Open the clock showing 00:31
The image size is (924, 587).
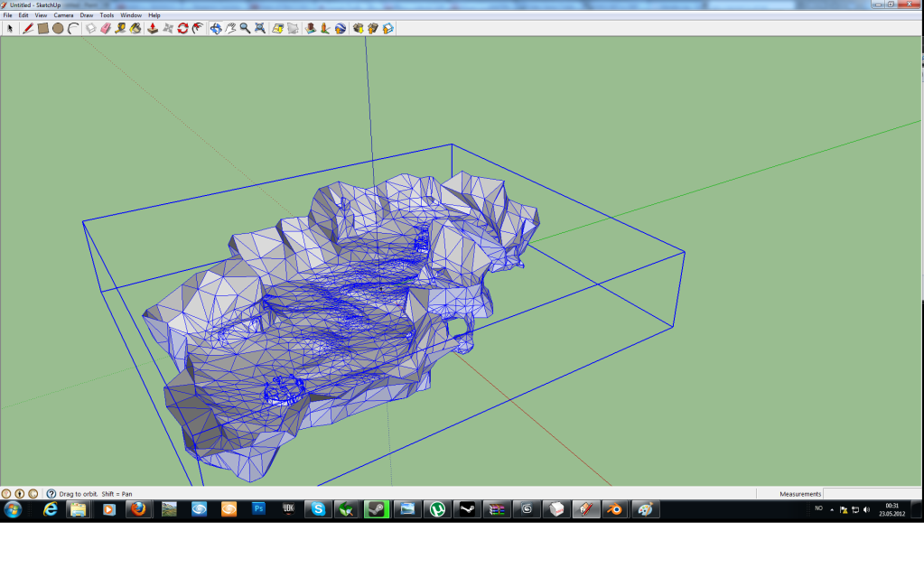[892, 510]
